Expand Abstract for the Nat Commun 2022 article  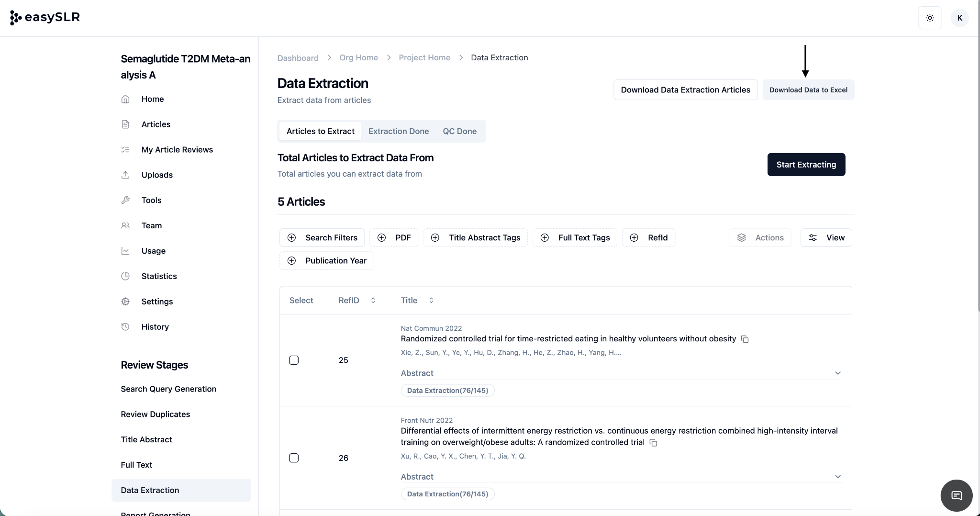tap(837, 373)
